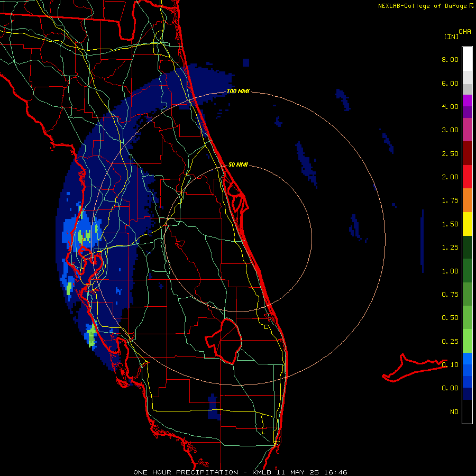This screenshot has width=476, height=476.
Task: Select the ND legend label
Action: [x=454, y=412]
